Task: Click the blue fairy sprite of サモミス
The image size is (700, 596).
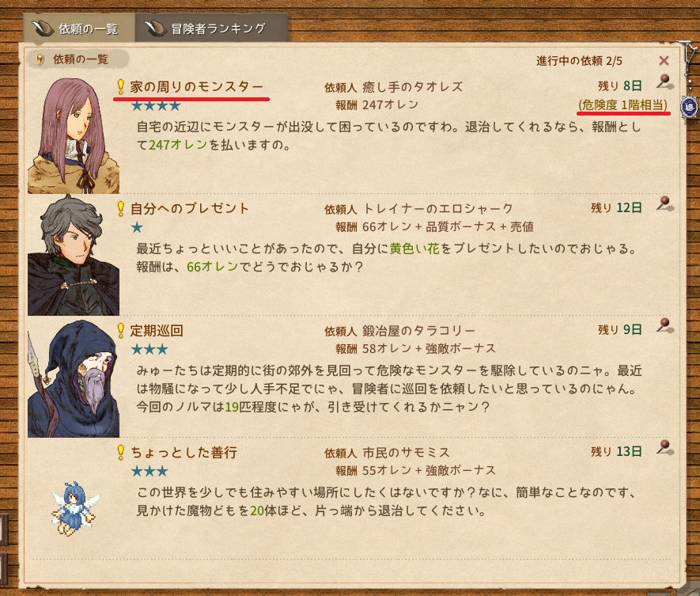Action: point(74,508)
